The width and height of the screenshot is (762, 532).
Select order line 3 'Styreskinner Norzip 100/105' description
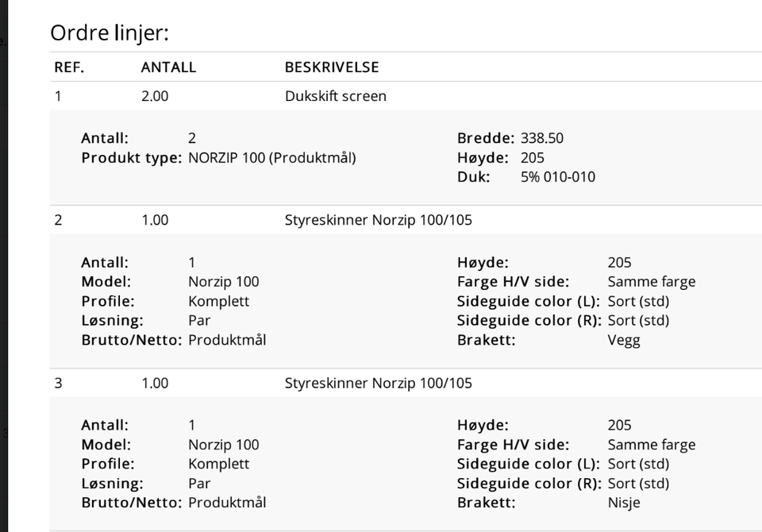click(378, 383)
